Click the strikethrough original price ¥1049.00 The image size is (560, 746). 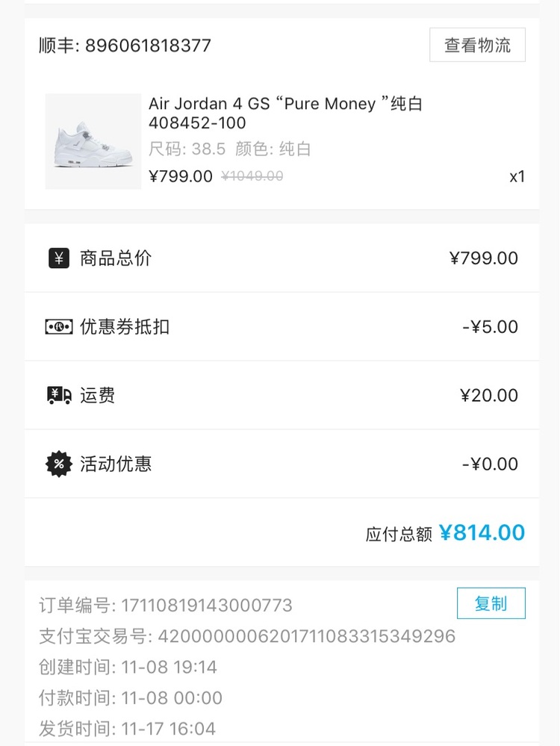[x=252, y=176]
